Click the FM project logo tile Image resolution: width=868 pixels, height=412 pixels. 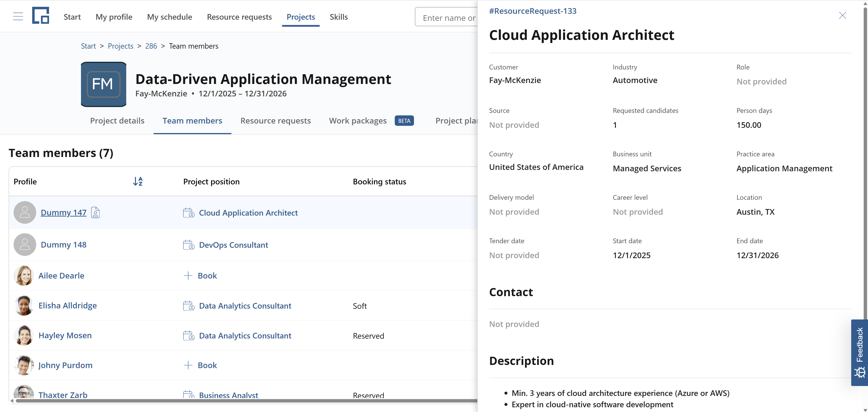click(x=103, y=84)
